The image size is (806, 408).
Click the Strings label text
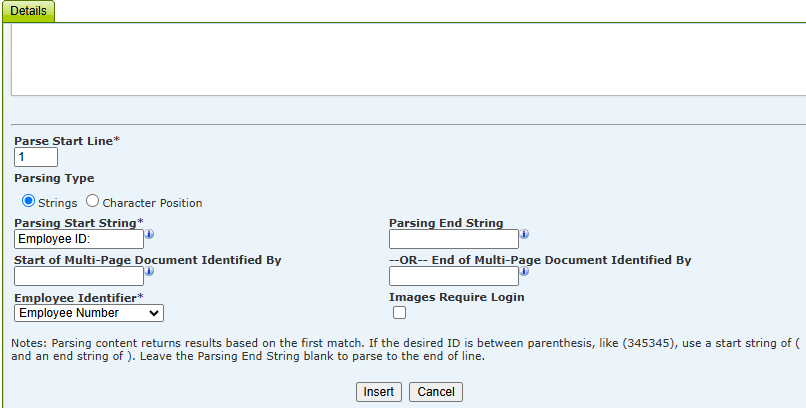[58, 203]
